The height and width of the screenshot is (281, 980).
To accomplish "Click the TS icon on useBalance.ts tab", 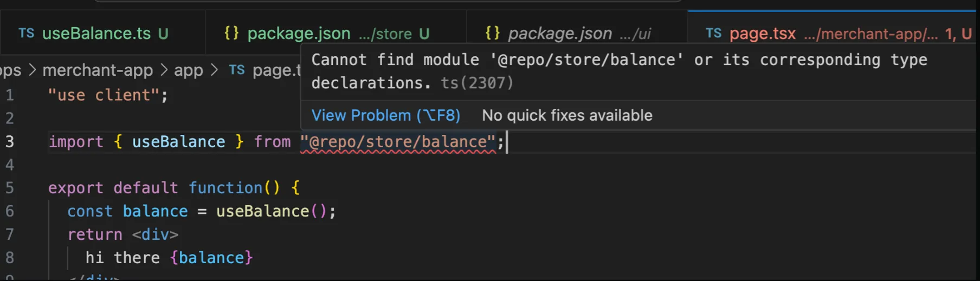I will pos(26,34).
